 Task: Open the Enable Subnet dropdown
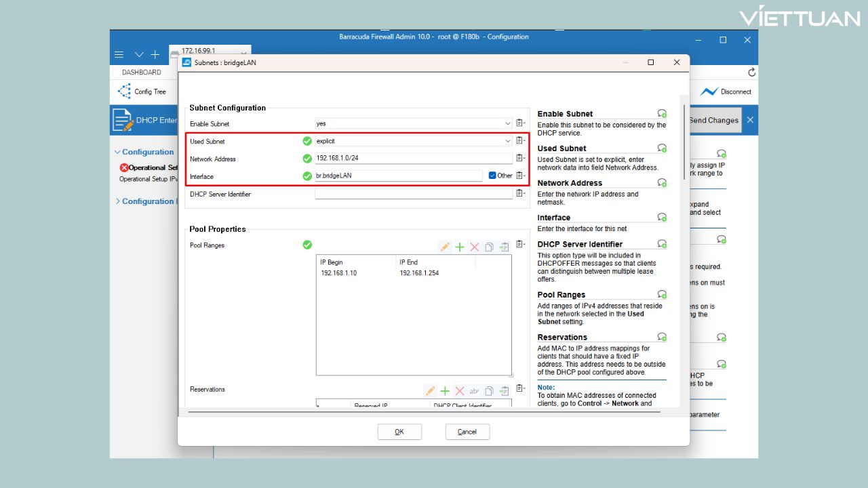[x=508, y=123]
